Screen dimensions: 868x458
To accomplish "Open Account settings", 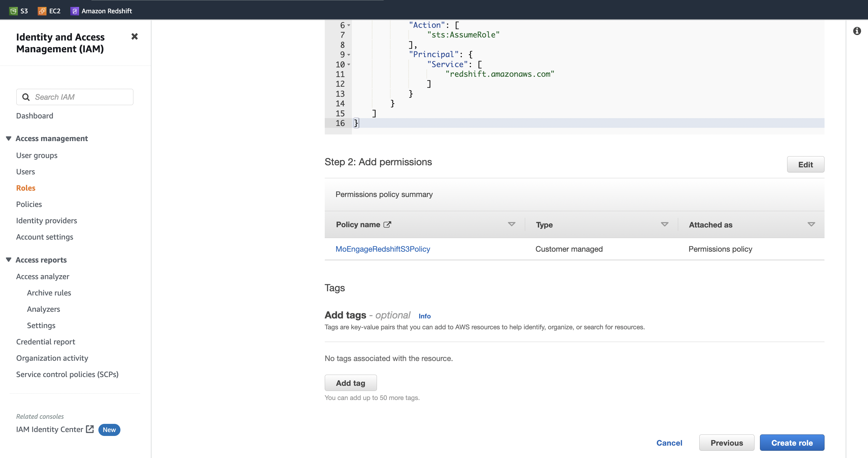I will [44, 237].
